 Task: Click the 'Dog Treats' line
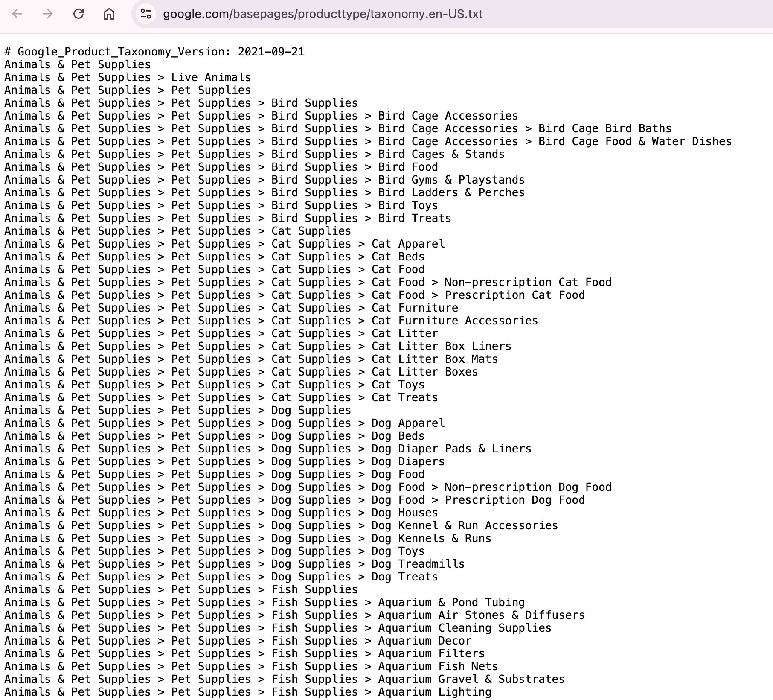221,577
